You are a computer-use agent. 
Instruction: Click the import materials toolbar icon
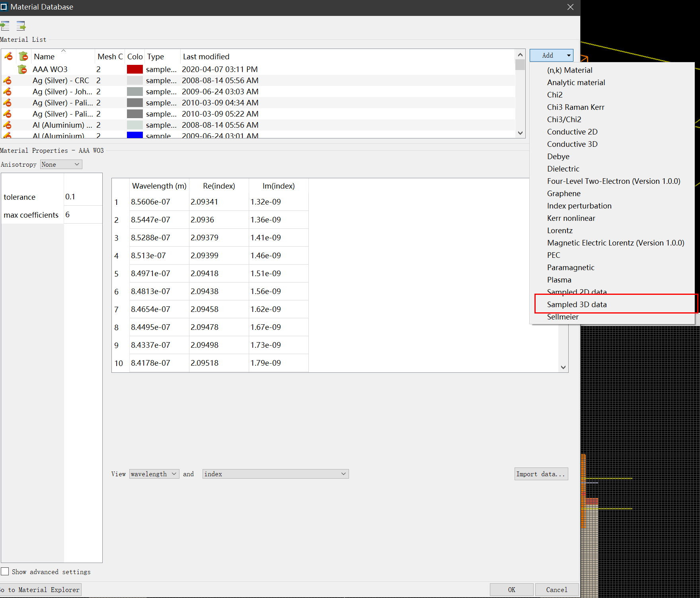click(5, 26)
